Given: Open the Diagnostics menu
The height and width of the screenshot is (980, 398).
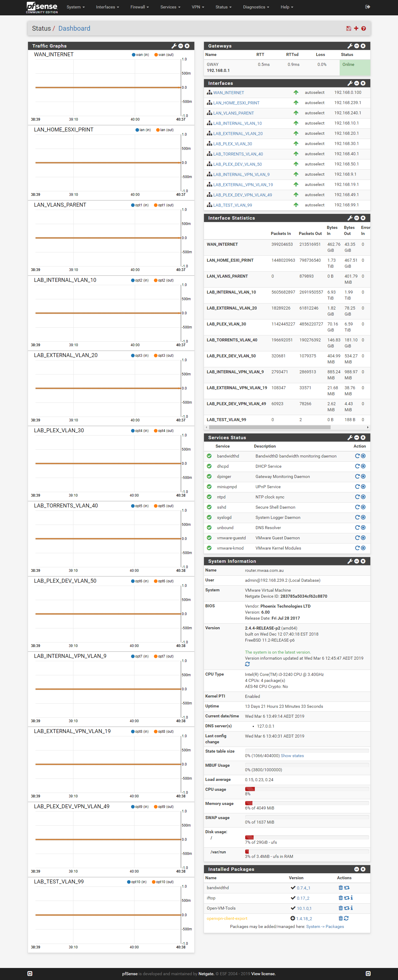Looking at the screenshot, I should coord(256,7).
